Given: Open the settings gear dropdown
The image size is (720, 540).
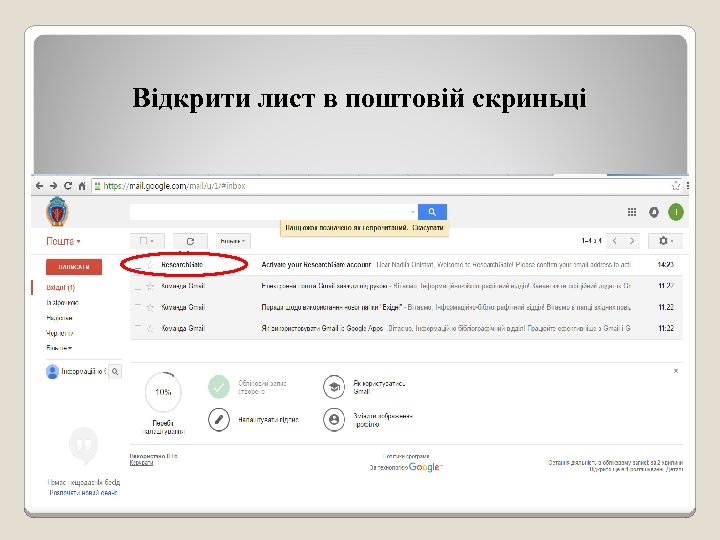Looking at the screenshot, I should [665, 241].
